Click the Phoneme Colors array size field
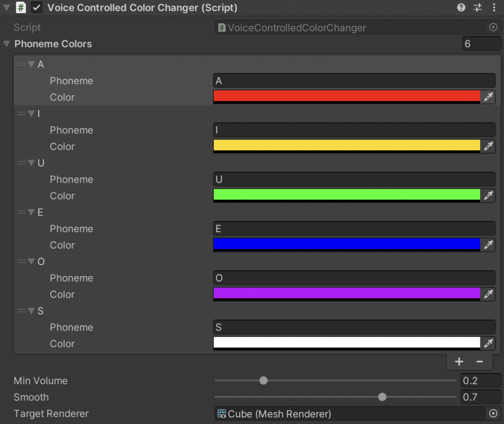The image size is (504, 424). 481,44
